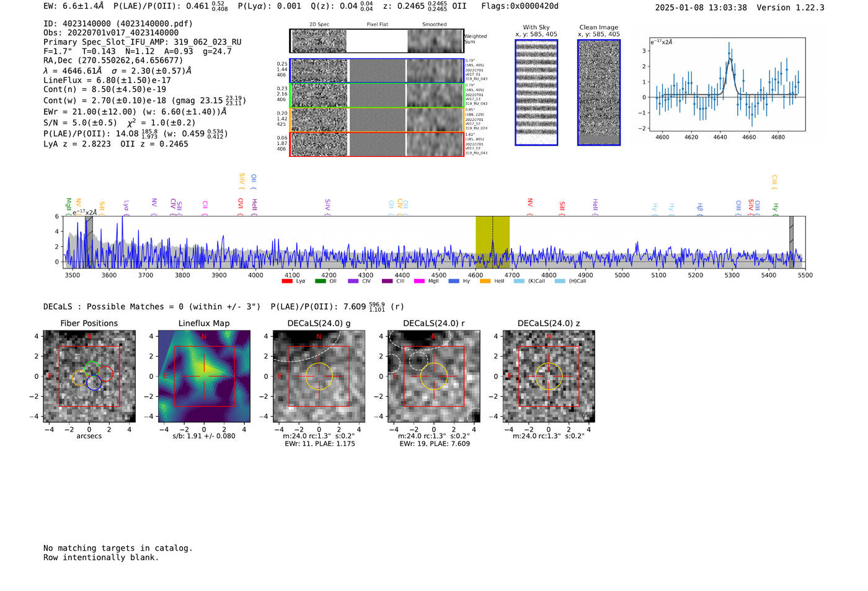Select the Weighted Sum 2D spectrum row
The image size is (868, 591).
pos(377,41)
